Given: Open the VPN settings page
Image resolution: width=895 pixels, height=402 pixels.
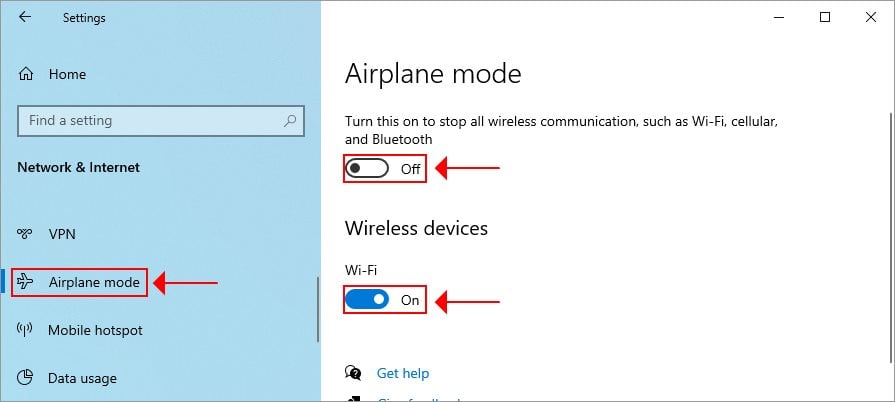Looking at the screenshot, I should coord(62,234).
